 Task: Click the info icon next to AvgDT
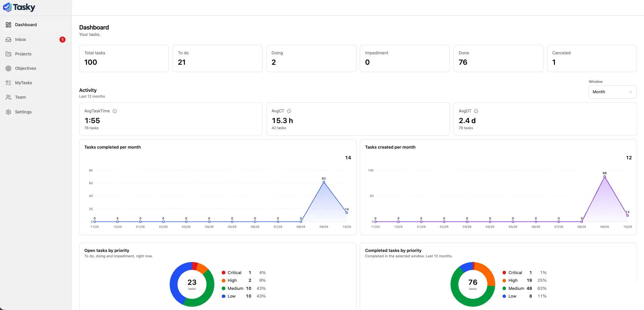pyautogui.click(x=476, y=111)
